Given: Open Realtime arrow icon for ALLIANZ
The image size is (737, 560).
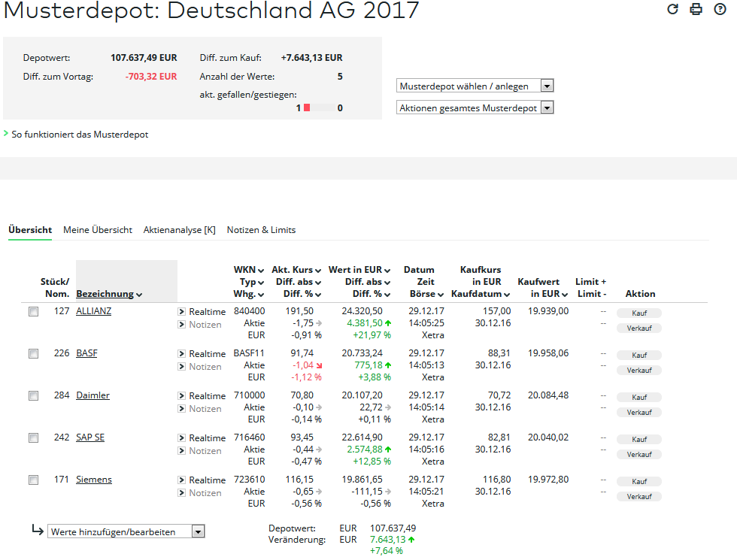Looking at the screenshot, I should [x=181, y=311].
